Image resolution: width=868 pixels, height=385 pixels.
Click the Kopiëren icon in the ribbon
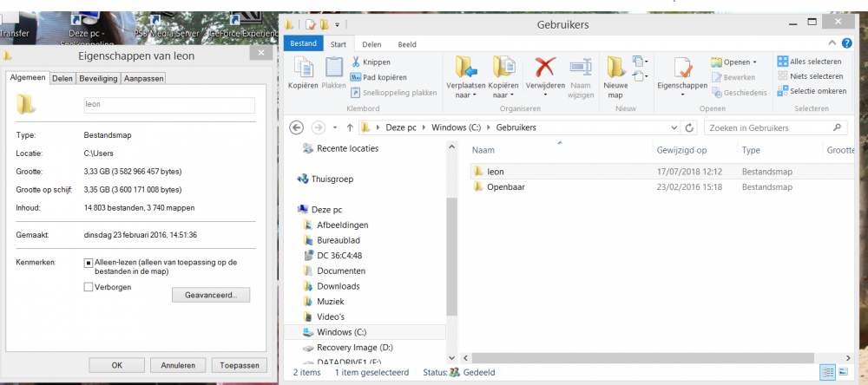point(303,69)
